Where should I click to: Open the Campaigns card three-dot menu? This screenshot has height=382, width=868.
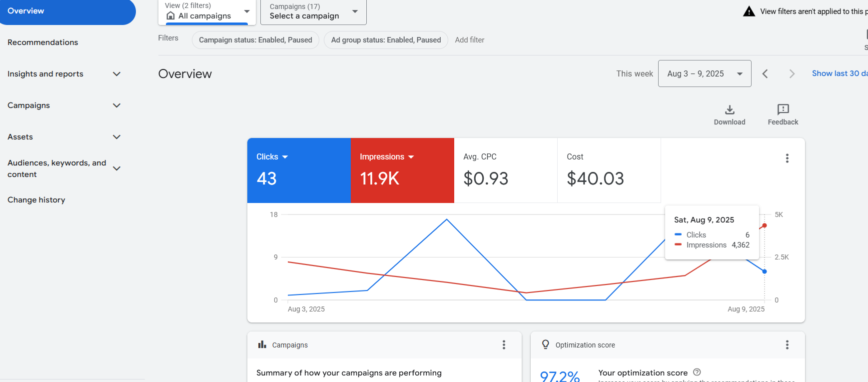click(504, 344)
